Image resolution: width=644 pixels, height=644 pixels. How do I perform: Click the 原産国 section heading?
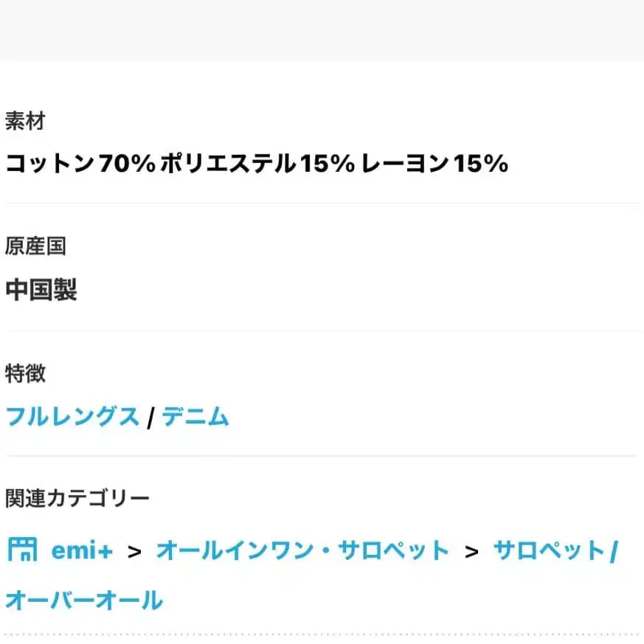click(35, 247)
